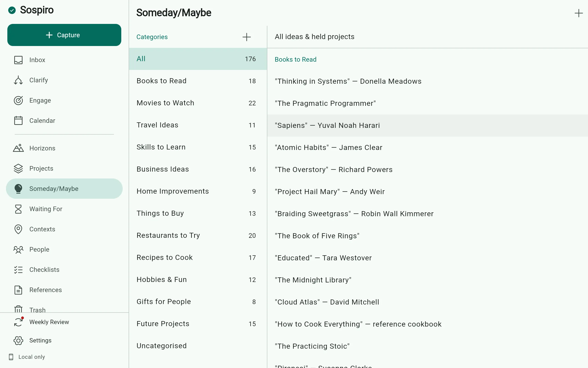Image resolution: width=588 pixels, height=368 pixels.
Task: Open Hobbies & Fun category
Action: [x=198, y=280]
